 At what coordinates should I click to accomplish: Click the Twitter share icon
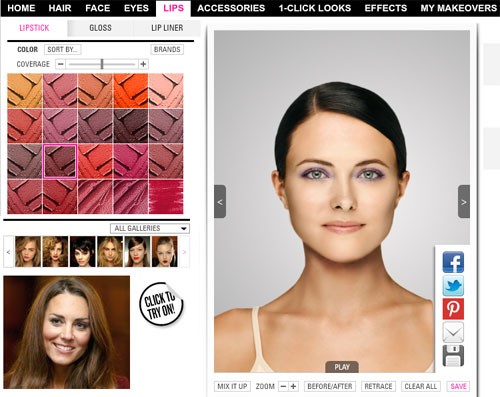(x=453, y=286)
